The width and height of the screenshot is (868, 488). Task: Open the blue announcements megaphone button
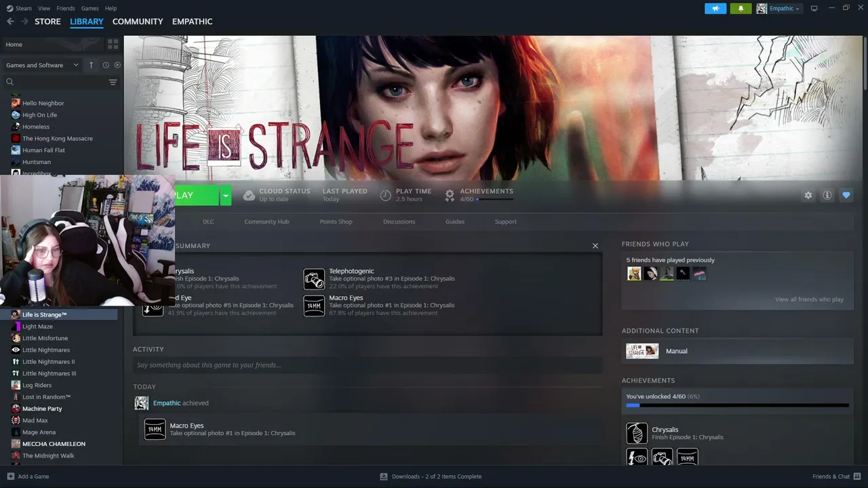pyautogui.click(x=715, y=8)
